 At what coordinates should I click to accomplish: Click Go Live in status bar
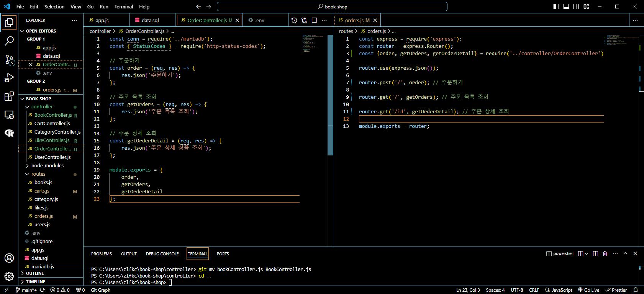(x=589, y=290)
